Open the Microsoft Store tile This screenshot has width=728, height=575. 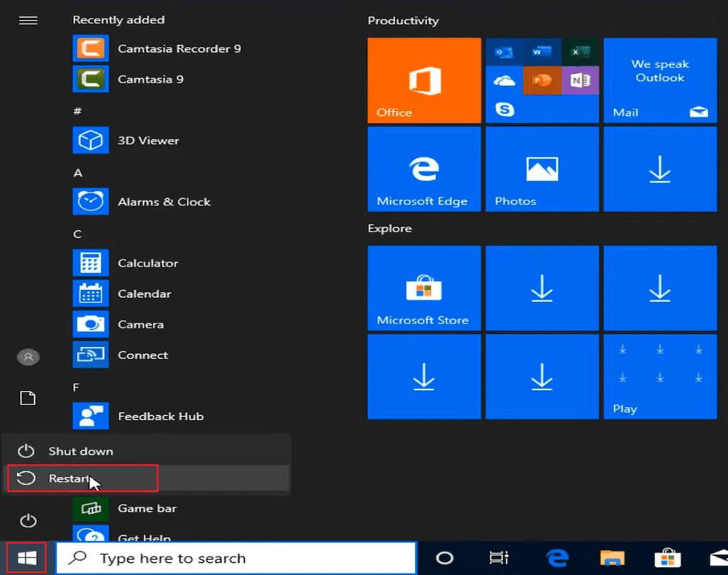tap(424, 288)
